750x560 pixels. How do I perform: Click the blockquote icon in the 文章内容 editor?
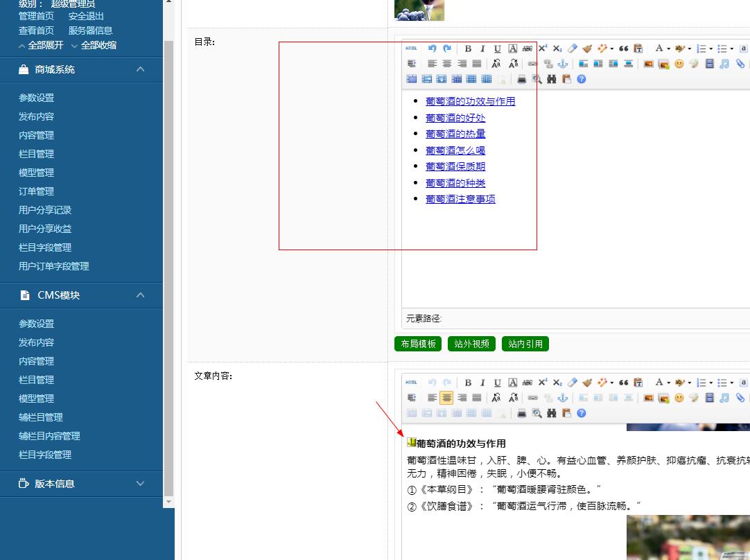[623, 383]
